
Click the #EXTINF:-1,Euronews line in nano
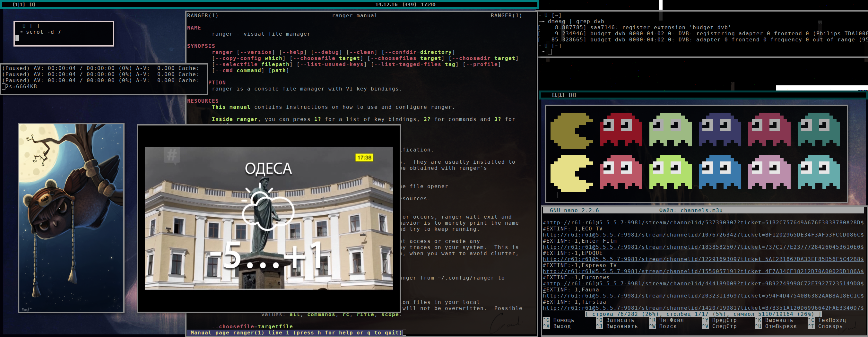coord(576,278)
